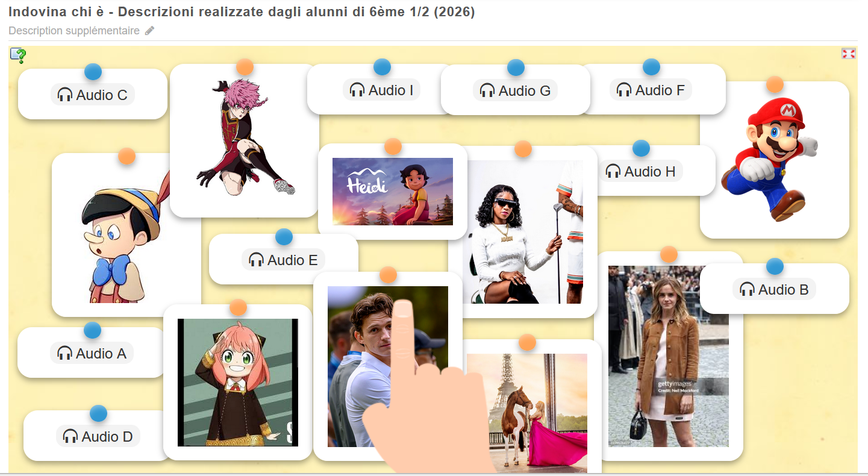Click the pink-haired anime girl saluting card
The image size is (868, 476).
click(238, 383)
